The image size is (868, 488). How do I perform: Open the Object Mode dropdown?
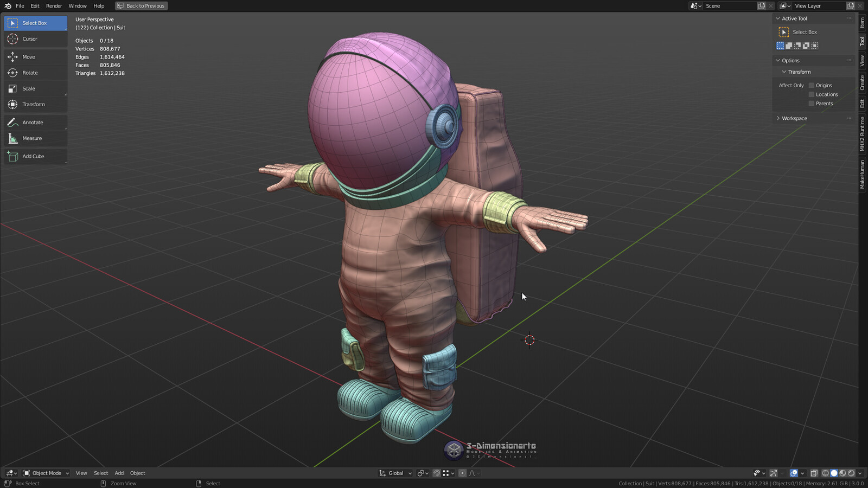(46, 473)
